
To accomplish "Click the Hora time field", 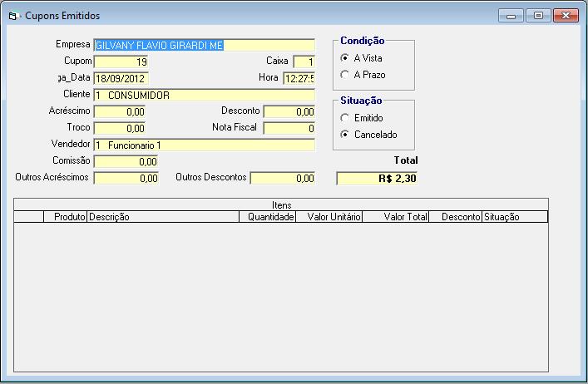I will point(299,78).
